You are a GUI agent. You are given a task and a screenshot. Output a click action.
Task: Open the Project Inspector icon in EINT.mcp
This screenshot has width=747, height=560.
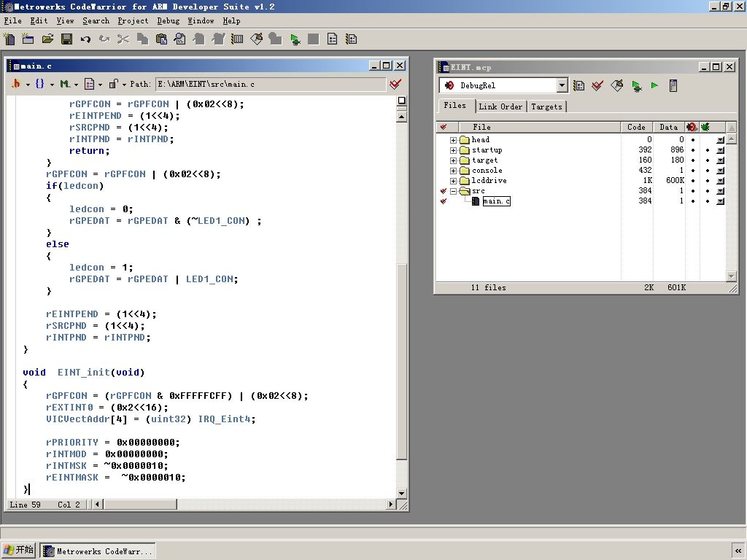click(x=673, y=86)
